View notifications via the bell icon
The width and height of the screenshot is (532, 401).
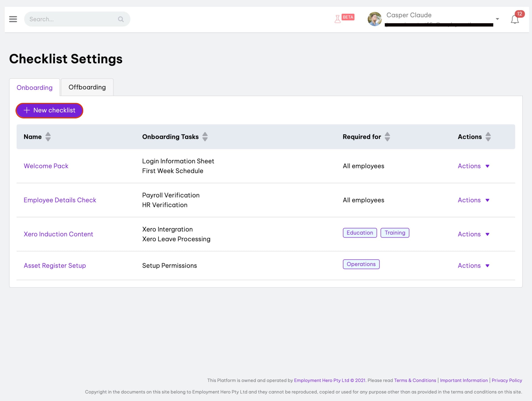515,19
